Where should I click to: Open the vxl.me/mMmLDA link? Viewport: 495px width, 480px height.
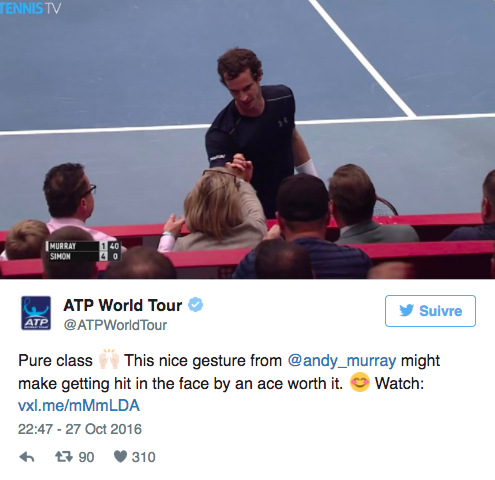pos(79,406)
